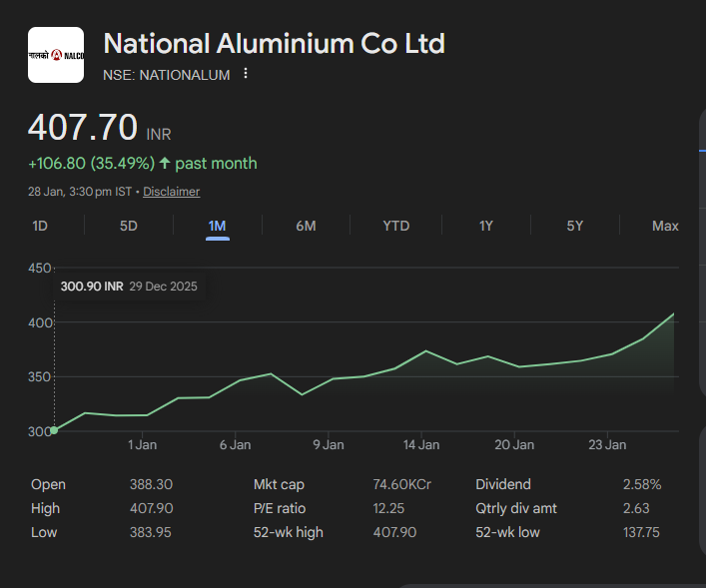706x588 pixels.
Task: Show the Max range chart
Action: (x=665, y=226)
